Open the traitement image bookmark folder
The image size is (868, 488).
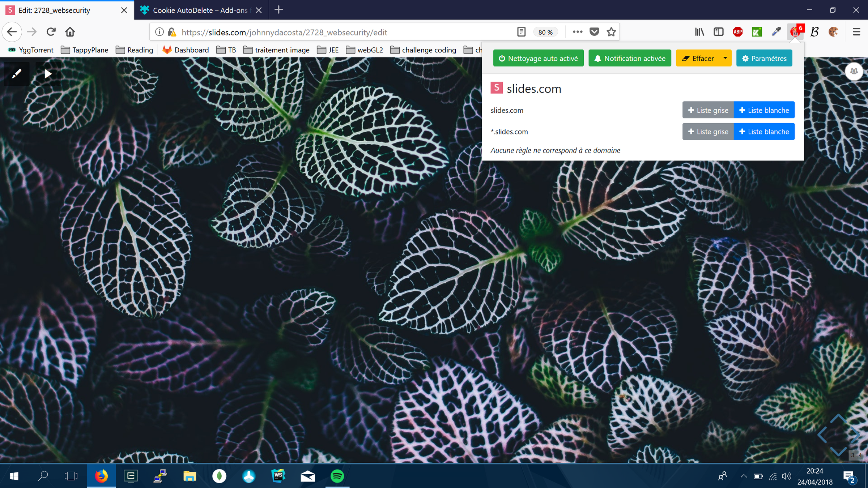point(277,50)
